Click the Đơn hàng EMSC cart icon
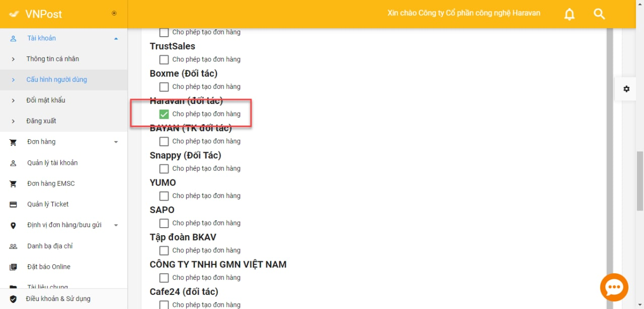Screen dimensions: 644x309 click(x=13, y=184)
